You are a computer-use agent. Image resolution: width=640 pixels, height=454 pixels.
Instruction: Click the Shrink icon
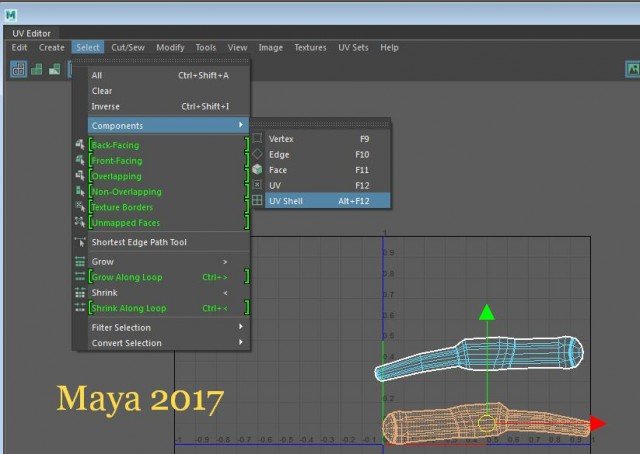pos(80,292)
